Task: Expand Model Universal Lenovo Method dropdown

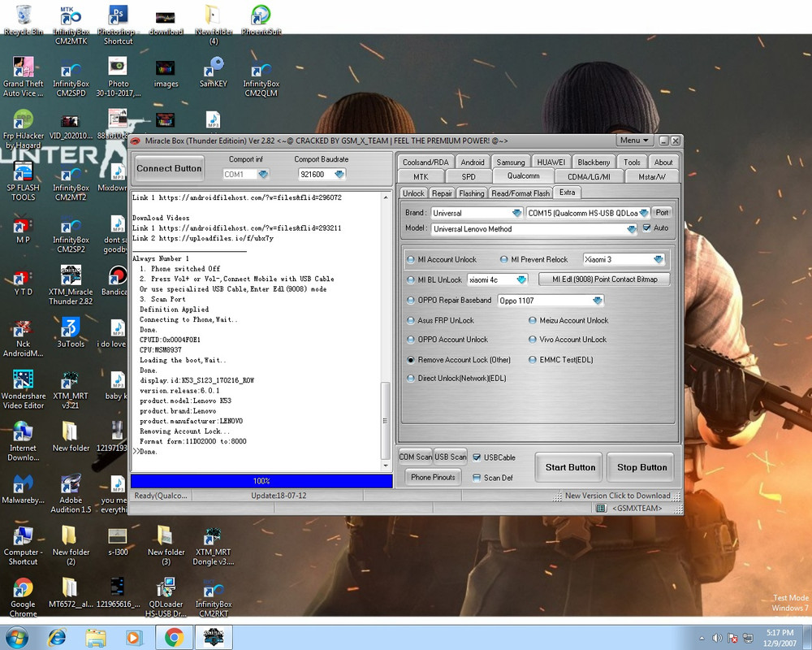Action: 631,229
